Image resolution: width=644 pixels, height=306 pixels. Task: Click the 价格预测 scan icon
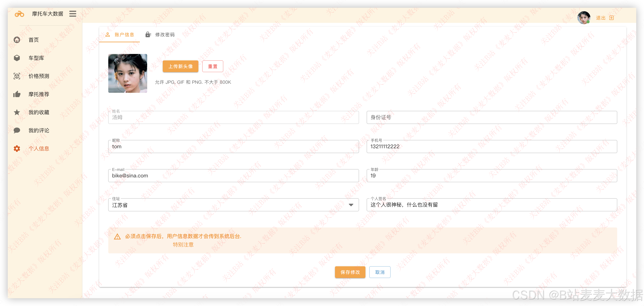tap(17, 76)
